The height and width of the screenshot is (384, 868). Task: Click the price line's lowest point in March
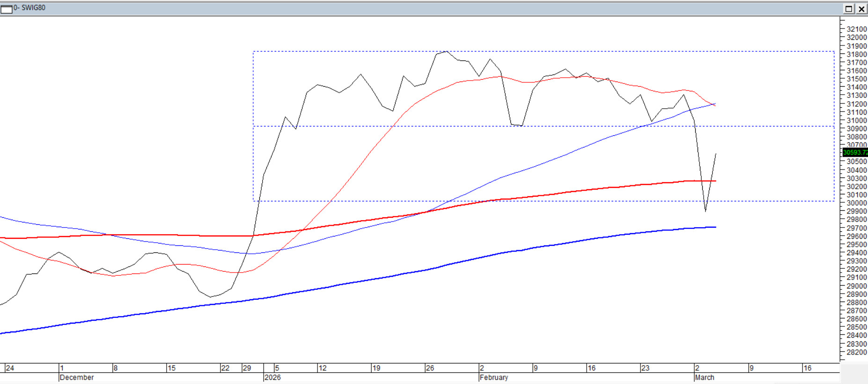click(x=705, y=211)
